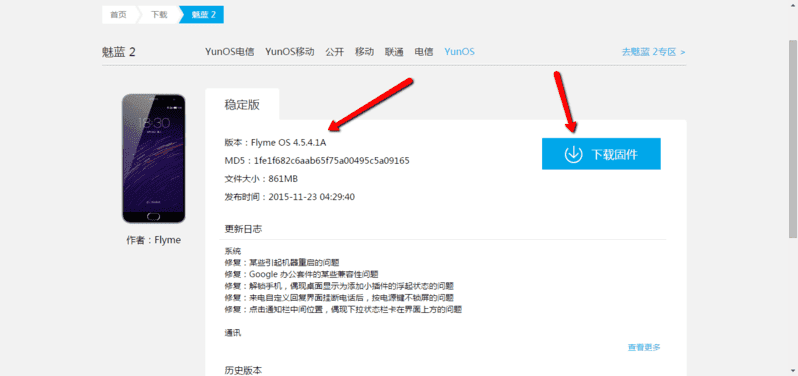The height and width of the screenshot is (376, 798).
Task: Click the Flyme OS 4.5.4.1A version text
Action: (289, 142)
